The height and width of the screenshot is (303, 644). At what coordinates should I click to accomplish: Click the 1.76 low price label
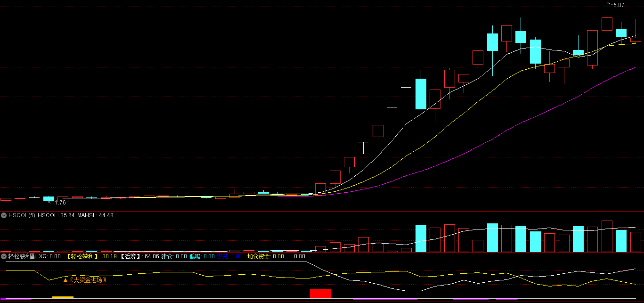(x=60, y=203)
